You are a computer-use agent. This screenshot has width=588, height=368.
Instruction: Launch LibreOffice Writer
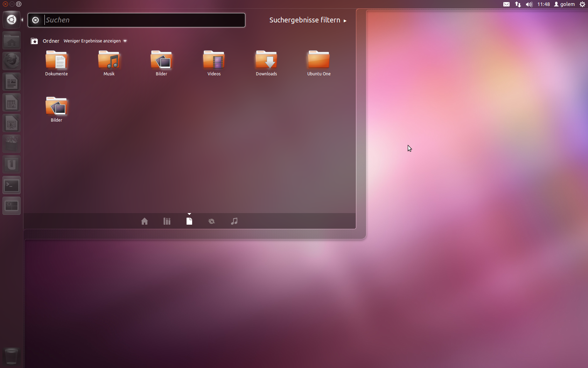point(11,82)
